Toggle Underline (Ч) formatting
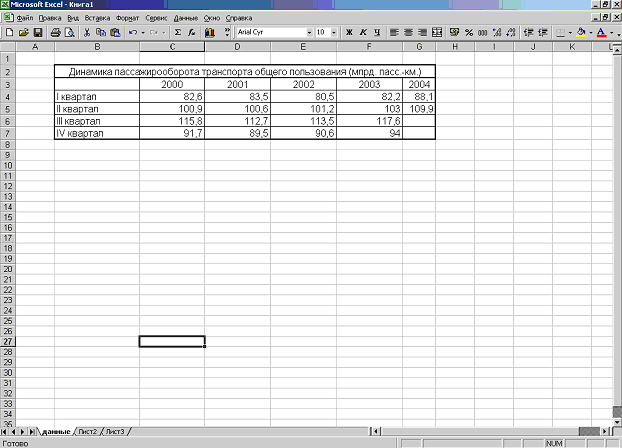 (376, 33)
